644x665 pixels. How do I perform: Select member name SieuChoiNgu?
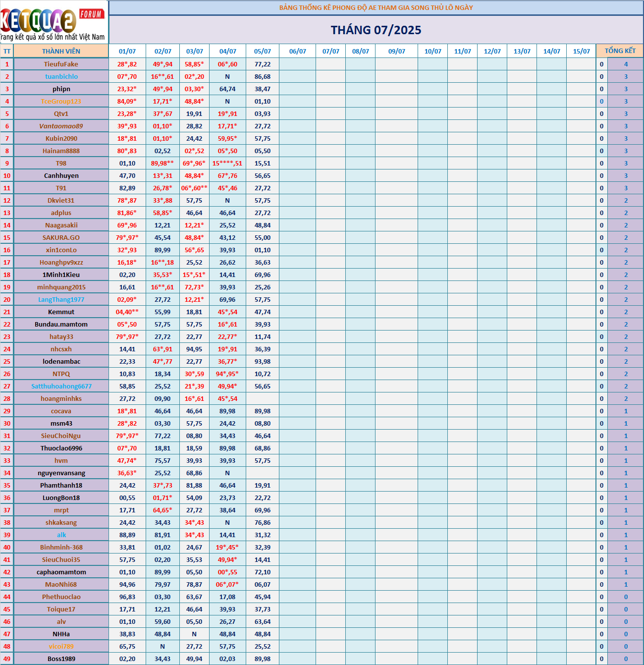(61, 436)
